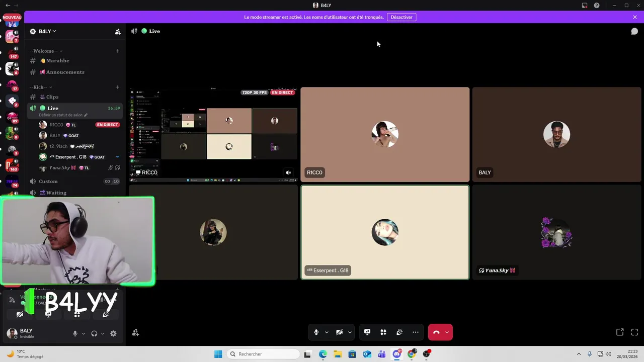Open R1CC0's live stream tile
The height and width of the screenshot is (362, 644).
(213, 134)
